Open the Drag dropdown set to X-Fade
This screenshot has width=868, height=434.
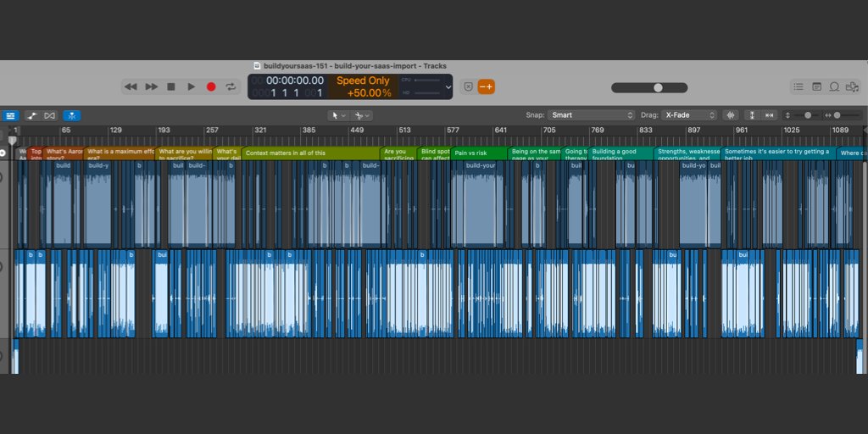pos(689,115)
